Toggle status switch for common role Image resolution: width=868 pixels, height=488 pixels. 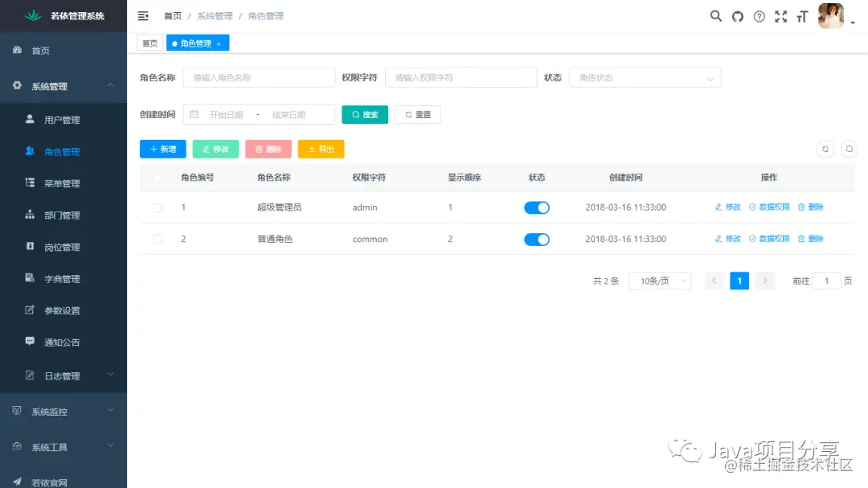(x=536, y=240)
